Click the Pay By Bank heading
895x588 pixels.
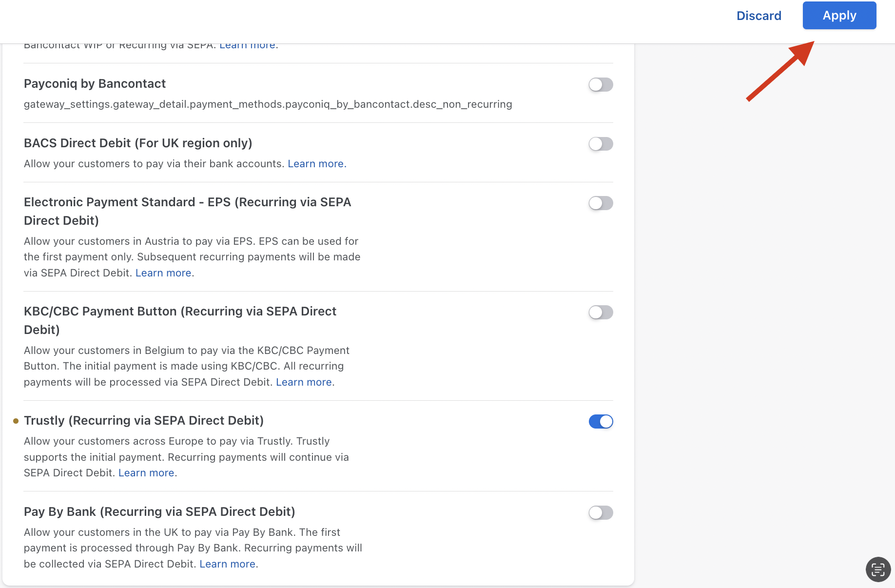click(x=159, y=512)
